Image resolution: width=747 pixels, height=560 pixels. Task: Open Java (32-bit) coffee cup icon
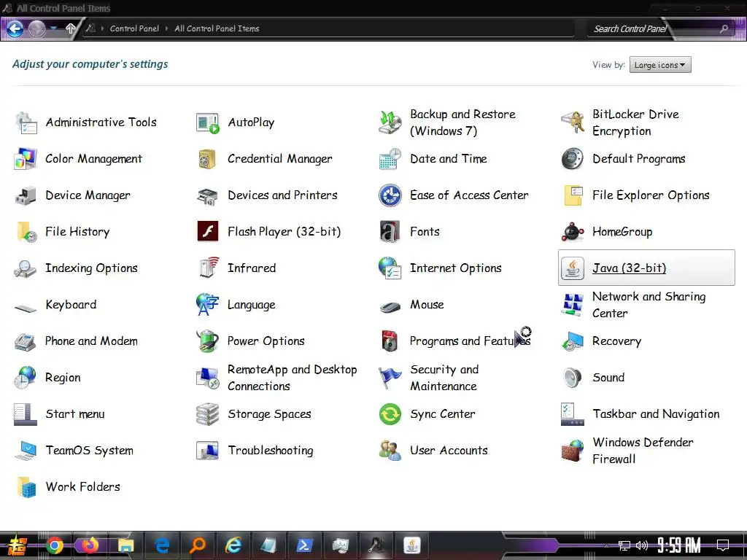(x=573, y=268)
